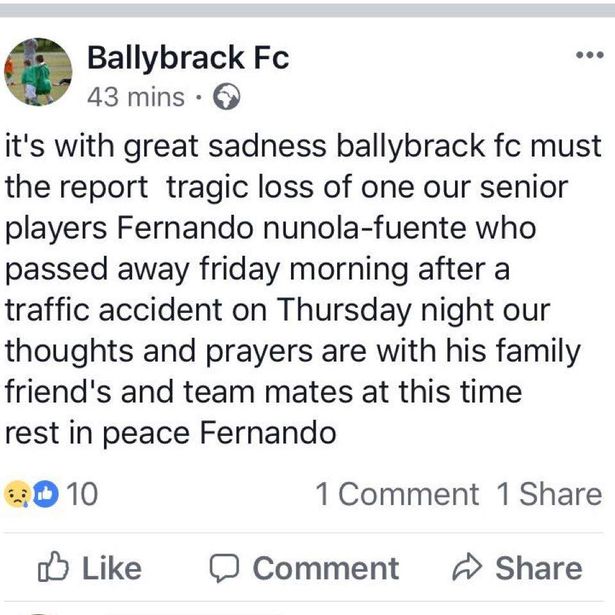Screen dimensions: 615x615
Task: Click the globe public privacy icon
Action: click(227, 97)
